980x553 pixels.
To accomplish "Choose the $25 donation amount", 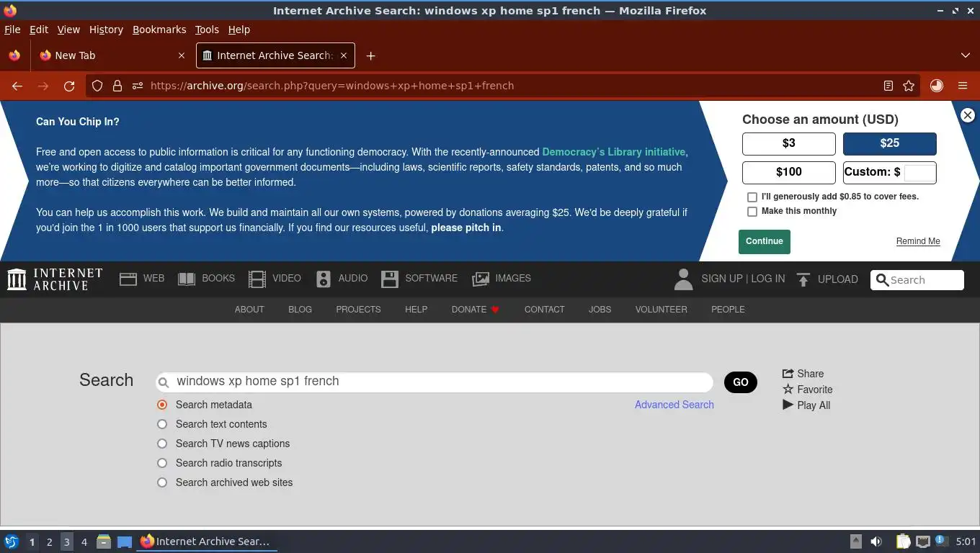I will coord(890,143).
